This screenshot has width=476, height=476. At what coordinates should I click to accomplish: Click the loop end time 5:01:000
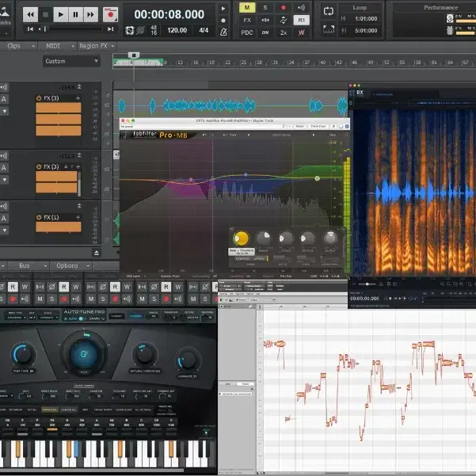click(x=366, y=31)
